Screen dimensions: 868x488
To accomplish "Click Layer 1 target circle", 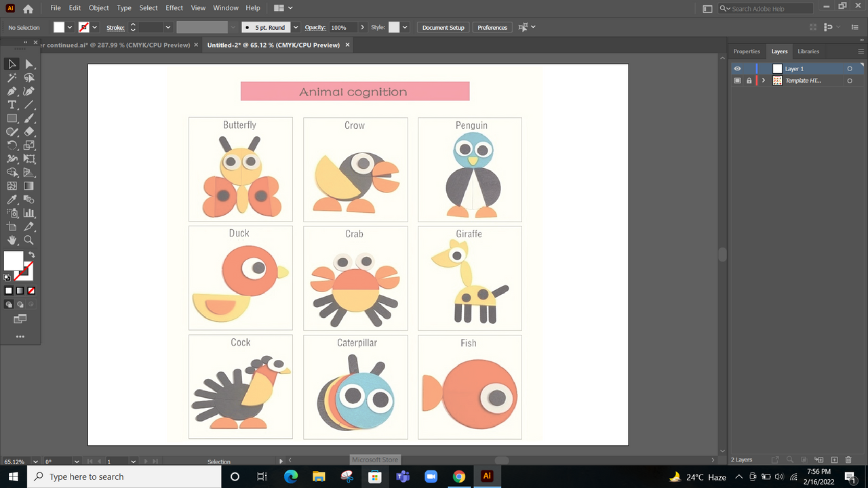I will point(849,68).
